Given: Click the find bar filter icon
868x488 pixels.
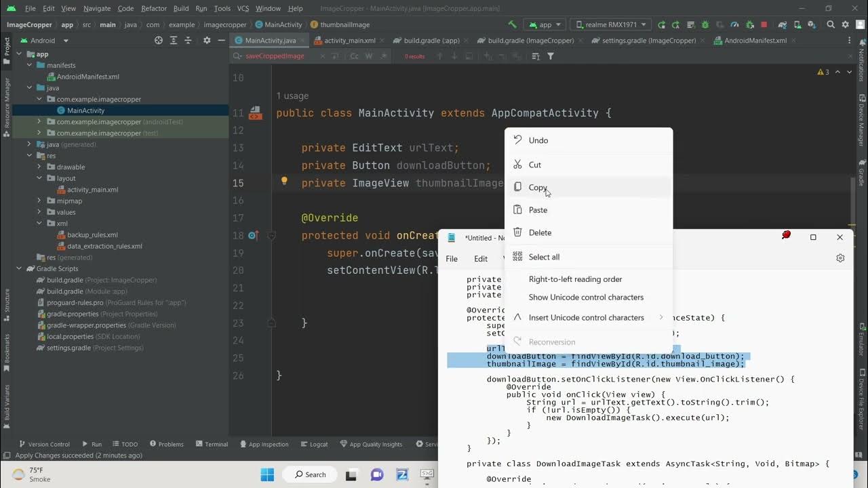Looking at the screenshot, I should (x=551, y=56).
